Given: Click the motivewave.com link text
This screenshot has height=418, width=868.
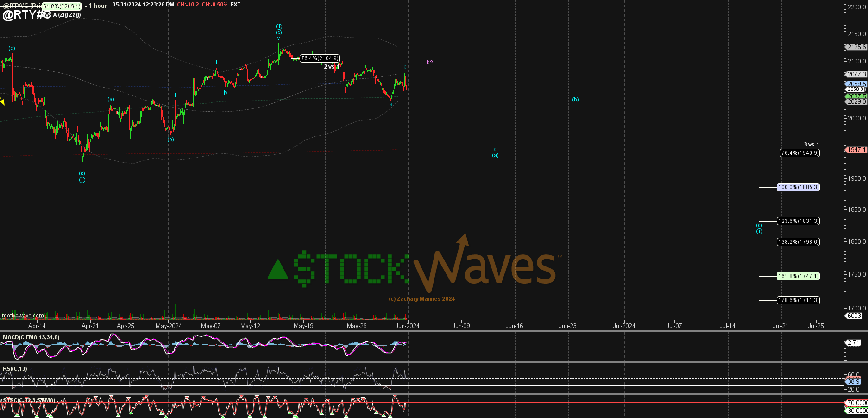Looking at the screenshot, I should 23,316.
